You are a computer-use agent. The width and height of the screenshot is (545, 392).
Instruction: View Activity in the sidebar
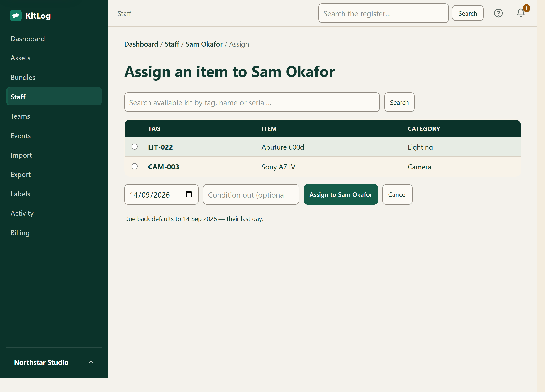coord(54,213)
